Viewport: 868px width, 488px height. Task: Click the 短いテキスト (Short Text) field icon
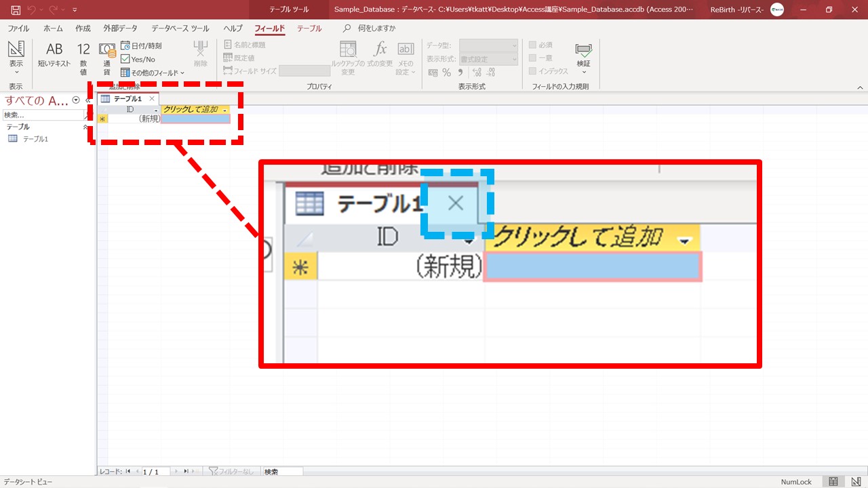coord(54,56)
